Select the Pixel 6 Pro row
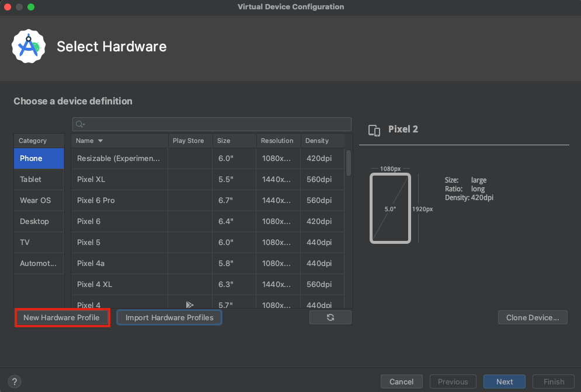 point(207,200)
